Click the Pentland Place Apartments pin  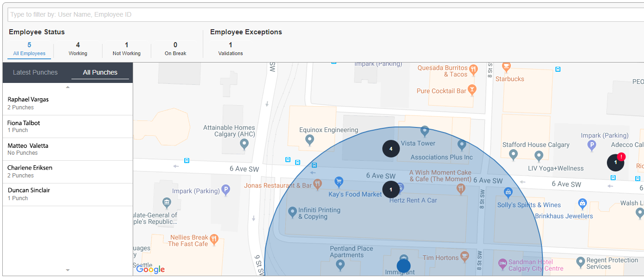pyautogui.click(x=340, y=265)
